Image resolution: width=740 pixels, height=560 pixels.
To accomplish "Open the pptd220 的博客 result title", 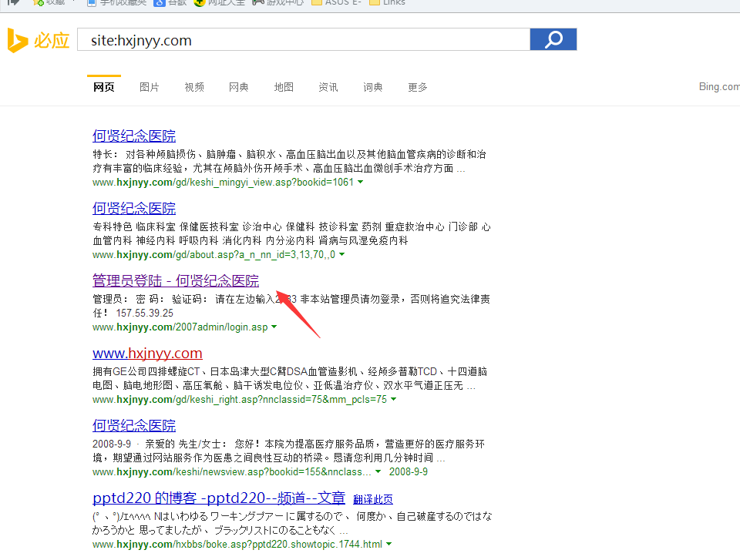I will coord(219,498).
